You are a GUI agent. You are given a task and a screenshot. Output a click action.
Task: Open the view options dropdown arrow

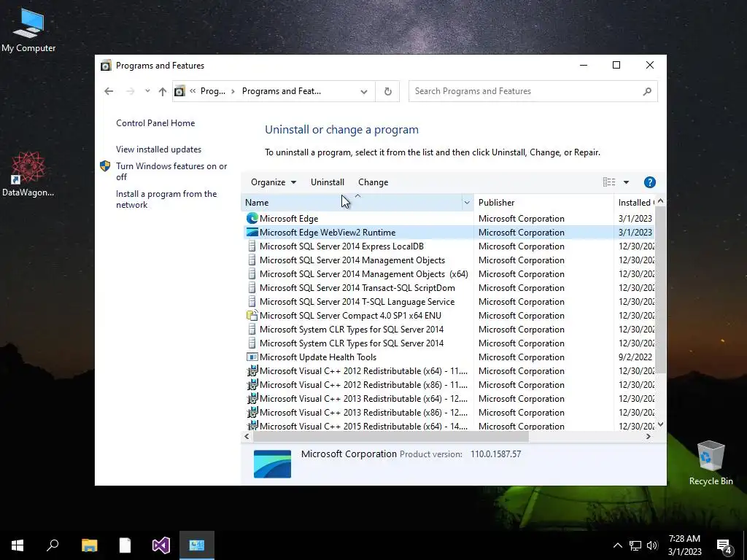click(626, 182)
